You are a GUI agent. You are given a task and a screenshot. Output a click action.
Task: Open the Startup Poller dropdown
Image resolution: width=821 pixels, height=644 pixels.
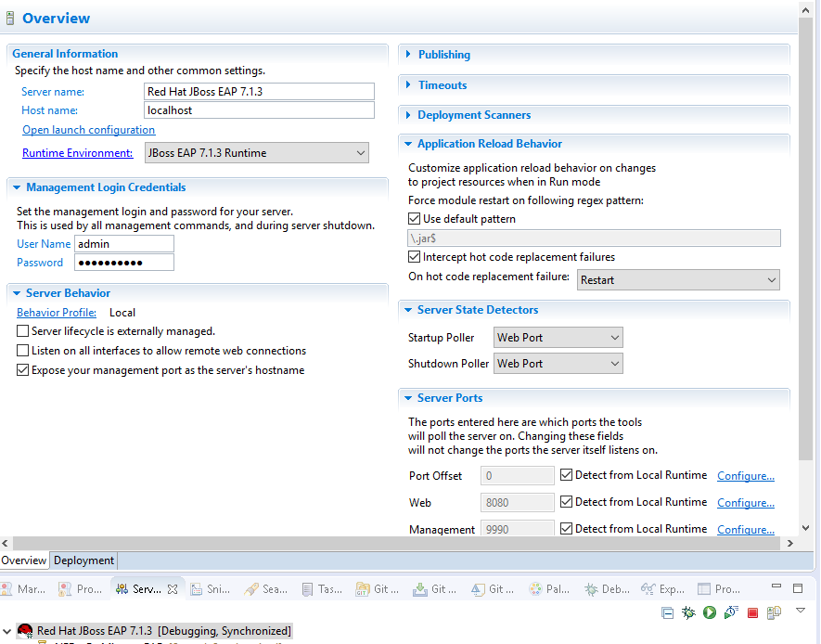tap(558, 337)
